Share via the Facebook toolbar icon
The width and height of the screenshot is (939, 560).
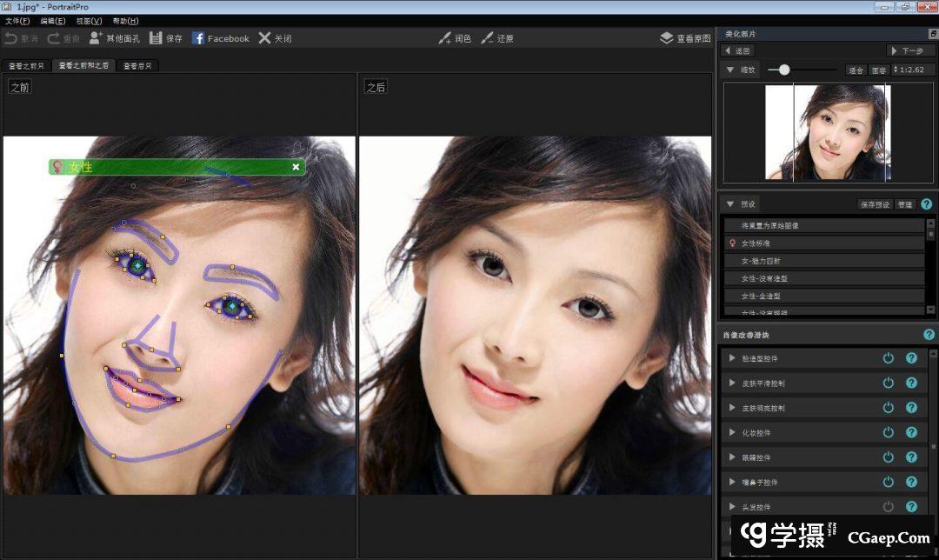(198, 38)
